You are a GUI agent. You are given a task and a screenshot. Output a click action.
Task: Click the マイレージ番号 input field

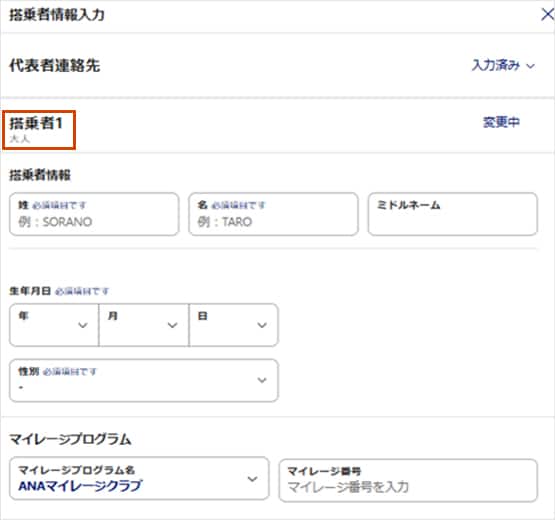[x=408, y=480]
